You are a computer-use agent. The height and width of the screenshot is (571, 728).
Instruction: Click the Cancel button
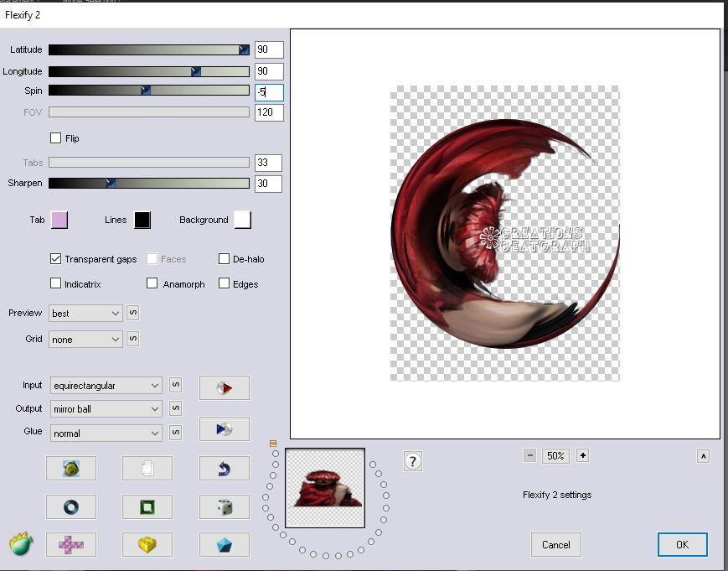(555, 544)
